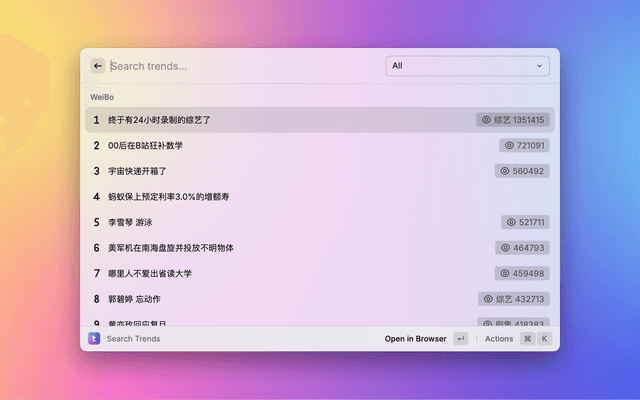
Task: Click the eye icon next to 464793
Action: [x=505, y=248]
